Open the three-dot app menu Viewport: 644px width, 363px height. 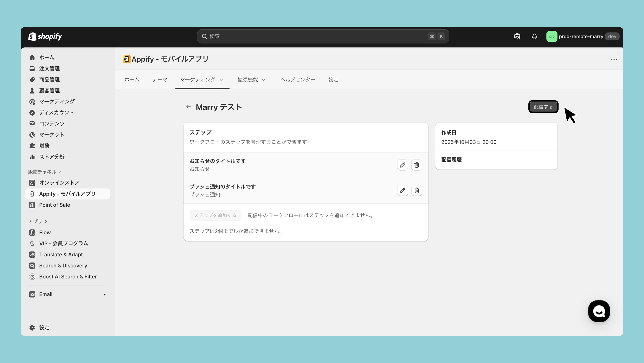(614, 59)
